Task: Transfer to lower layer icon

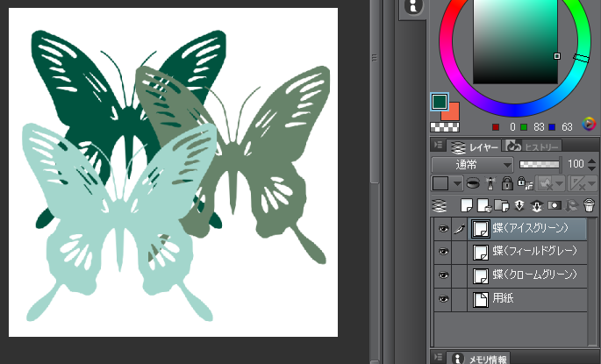Action: coord(519,206)
